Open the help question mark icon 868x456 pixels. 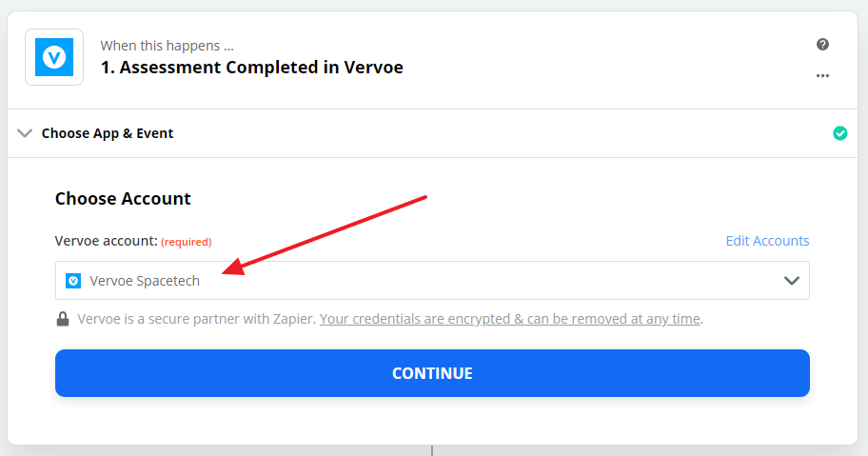click(x=822, y=45)
